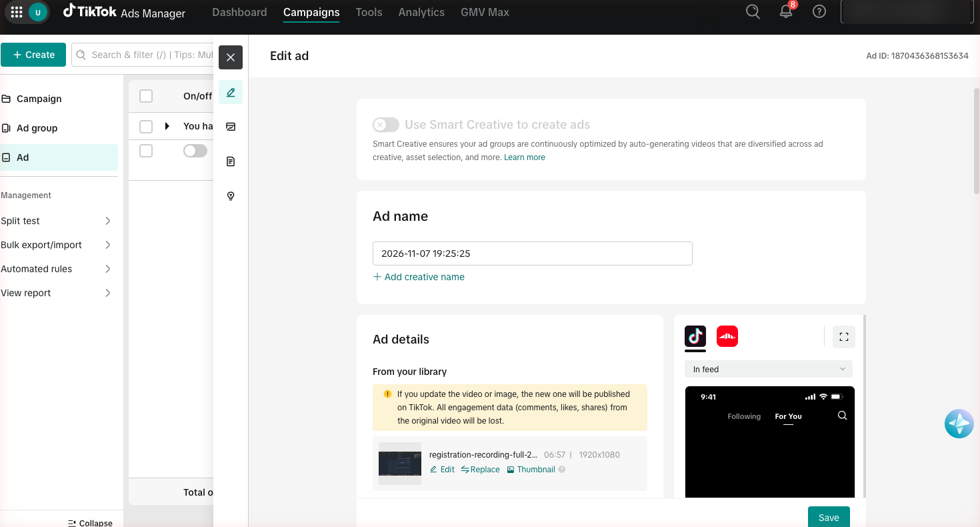Expand preview to fullscreen
The image size is (980, 527).
coord(844,337)
